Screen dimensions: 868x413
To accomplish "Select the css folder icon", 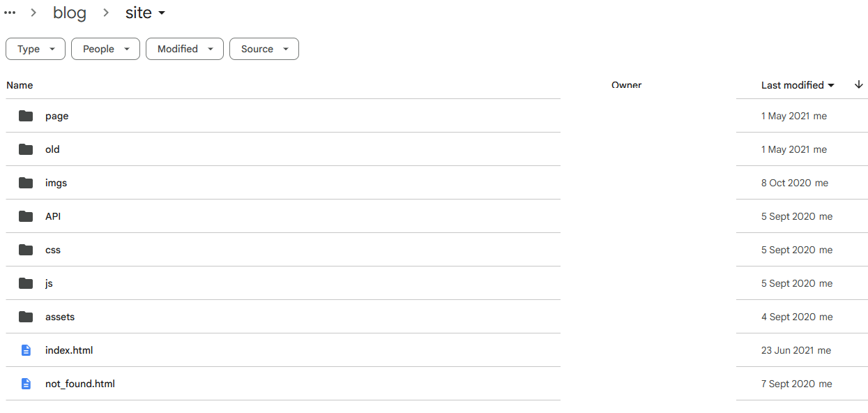I will point(26,250).
